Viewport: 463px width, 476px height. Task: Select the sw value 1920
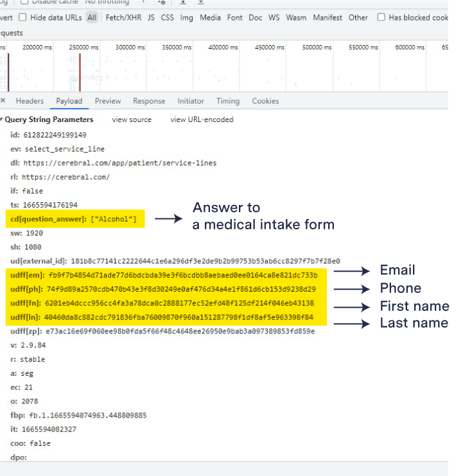click(34, 233)
